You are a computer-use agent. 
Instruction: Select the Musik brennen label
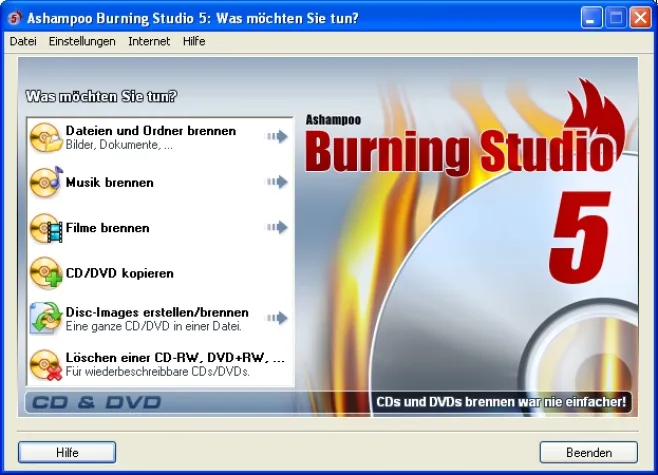point(110,183)
